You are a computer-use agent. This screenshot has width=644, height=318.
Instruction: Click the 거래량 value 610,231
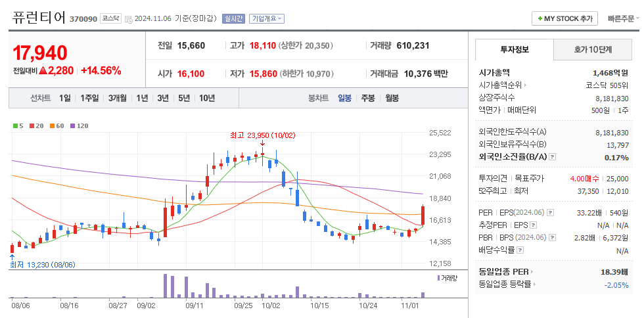coord(413,45)
